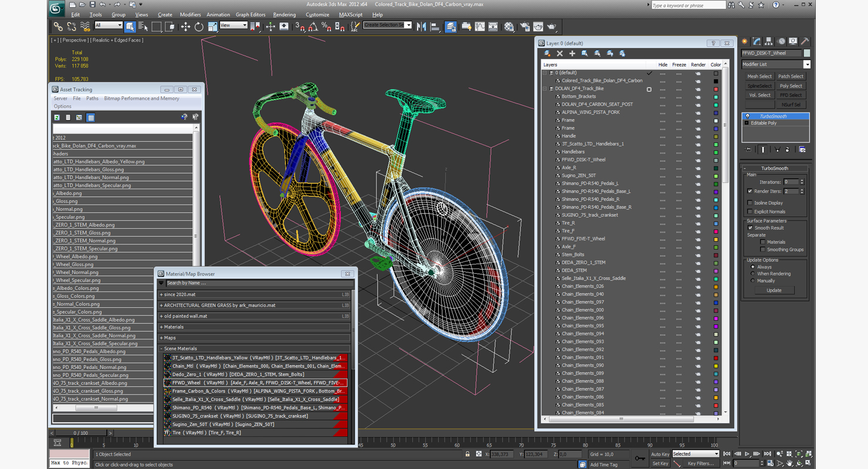Image resolution: width=868 pixels, height=469 pixels.
Task: Select When Rendering update option
Action: click(753, 274)
